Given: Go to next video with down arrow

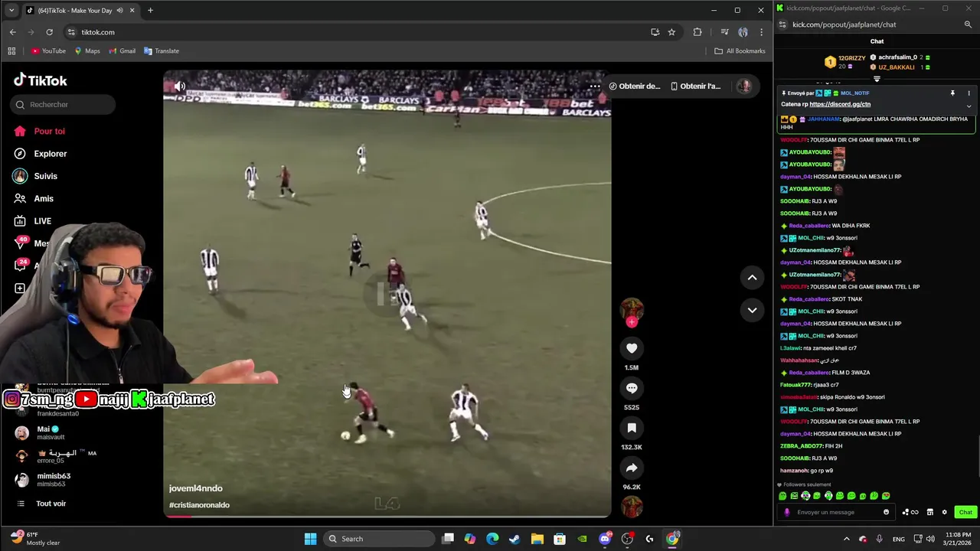Looking at the screenshot, I should [752, 310].
